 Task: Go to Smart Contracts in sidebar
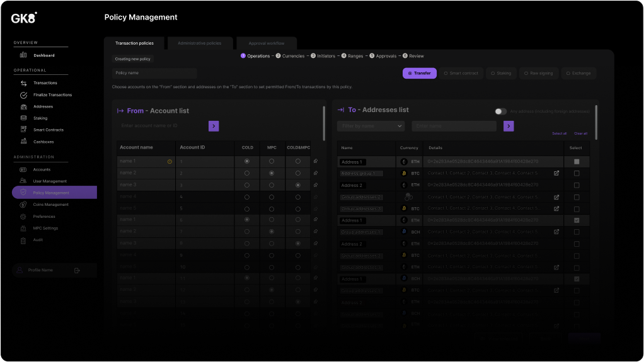tap(47, 130)
